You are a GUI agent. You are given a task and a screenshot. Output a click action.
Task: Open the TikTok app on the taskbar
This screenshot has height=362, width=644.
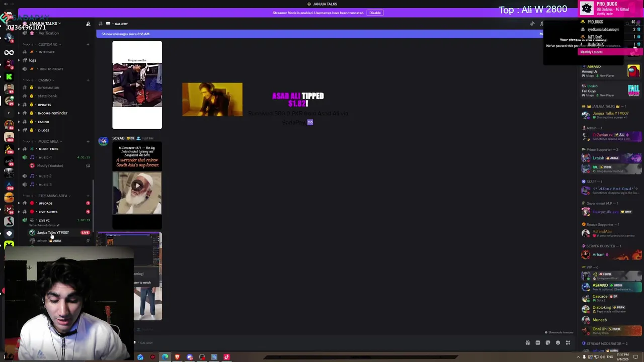226,357
